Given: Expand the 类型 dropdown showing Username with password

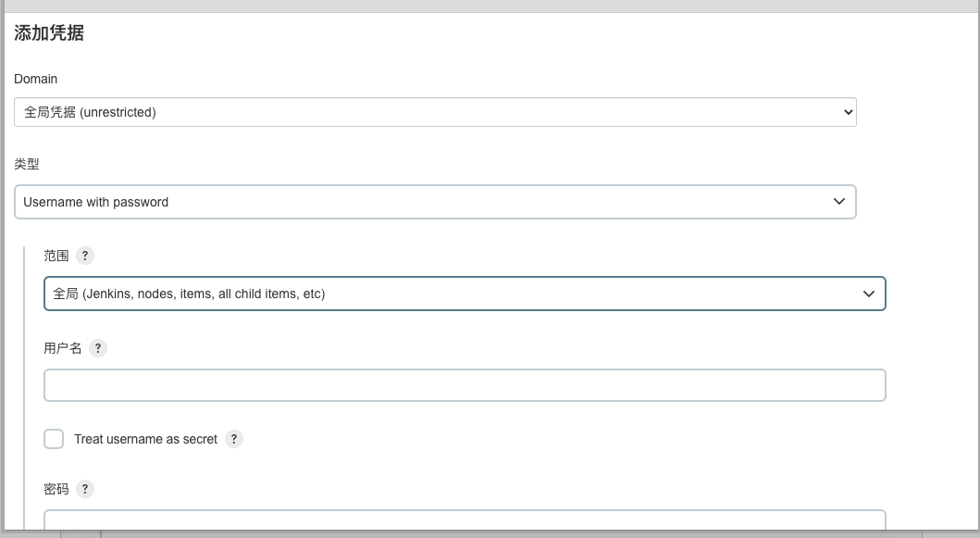Looking at the screenshot, I should (x=435, y=202).
